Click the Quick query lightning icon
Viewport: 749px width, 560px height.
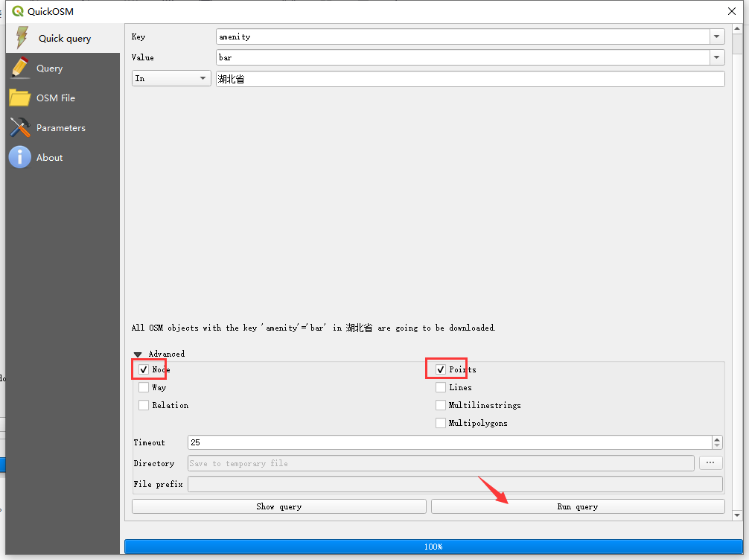[22, 38]
